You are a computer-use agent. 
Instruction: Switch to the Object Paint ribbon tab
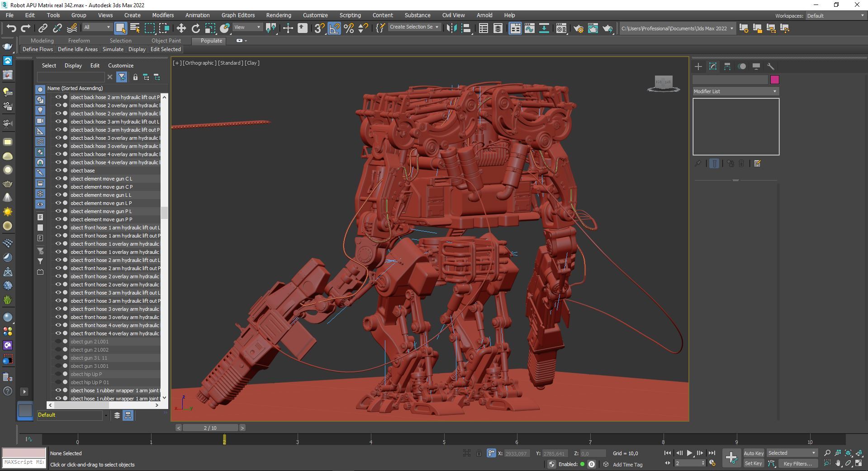point(166,40)
